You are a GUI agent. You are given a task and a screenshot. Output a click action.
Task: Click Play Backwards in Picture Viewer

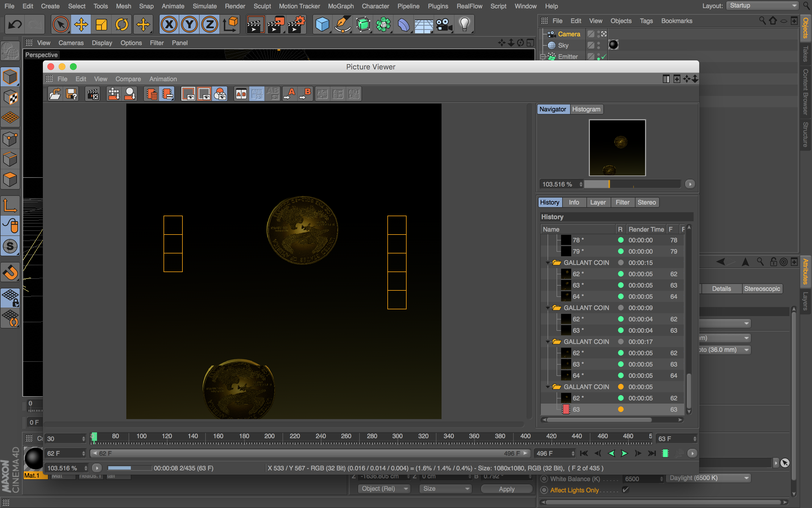(611, 453)
